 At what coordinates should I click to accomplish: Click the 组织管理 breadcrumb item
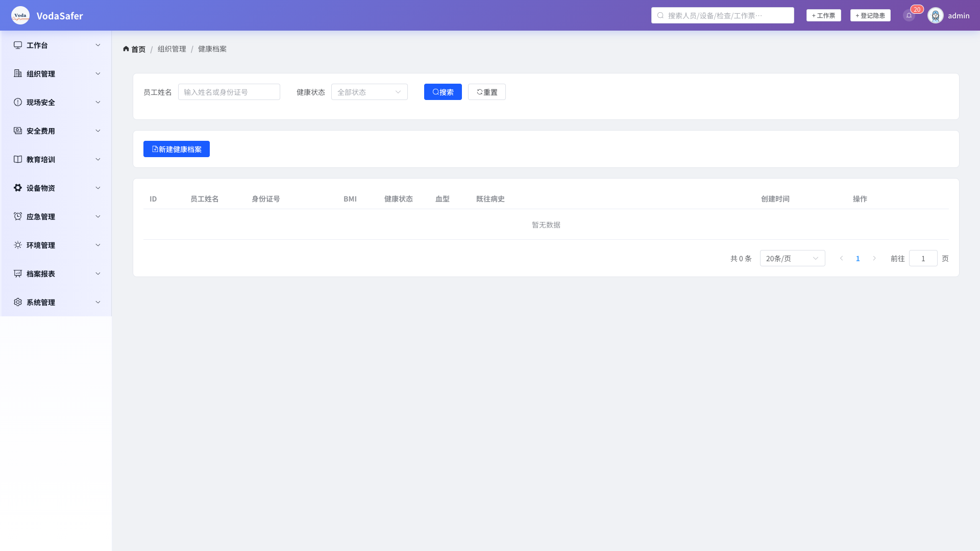172,49
